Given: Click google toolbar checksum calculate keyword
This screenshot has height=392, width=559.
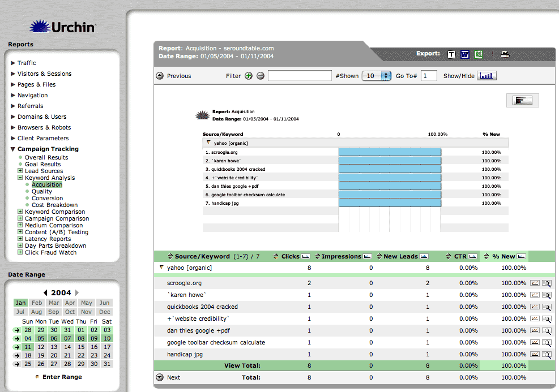Looking at the screenshot, I should click(x=216, y=343).
